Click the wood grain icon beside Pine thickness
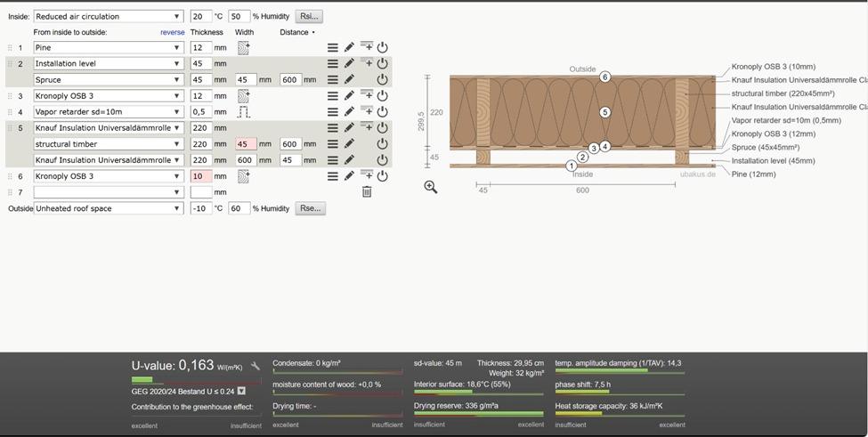 [x=244, y=47]
